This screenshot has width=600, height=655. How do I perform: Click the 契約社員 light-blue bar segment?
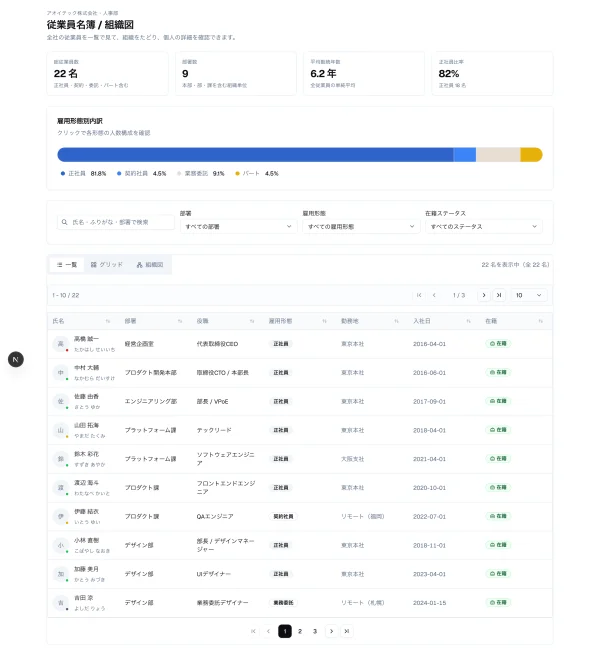[465, 155]
